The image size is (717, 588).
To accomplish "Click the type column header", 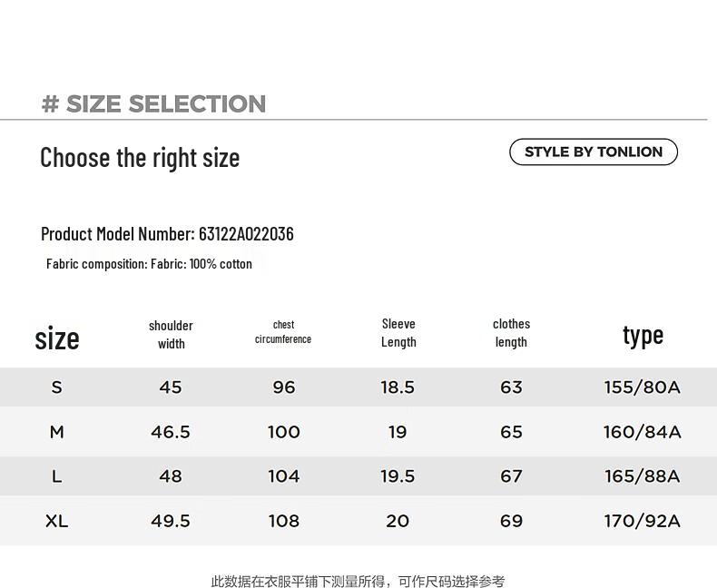I will 643,336.
